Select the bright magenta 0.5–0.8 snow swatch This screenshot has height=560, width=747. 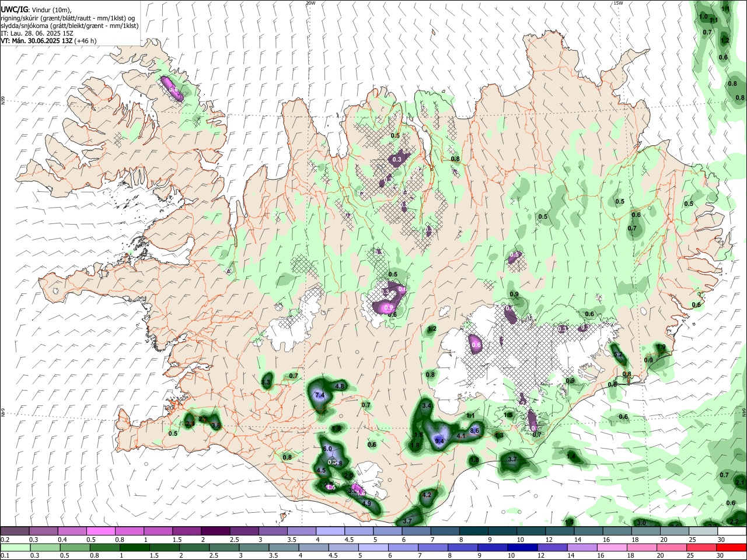[x=100, y=531]
